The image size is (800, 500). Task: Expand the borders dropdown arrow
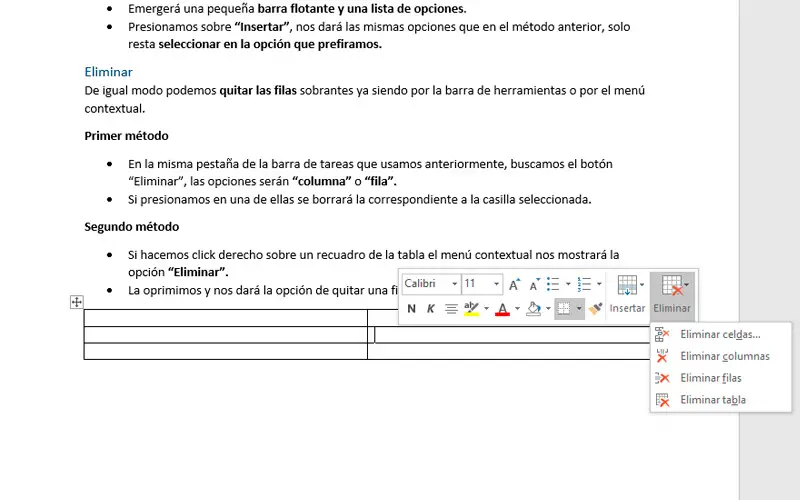click(579, 309)
